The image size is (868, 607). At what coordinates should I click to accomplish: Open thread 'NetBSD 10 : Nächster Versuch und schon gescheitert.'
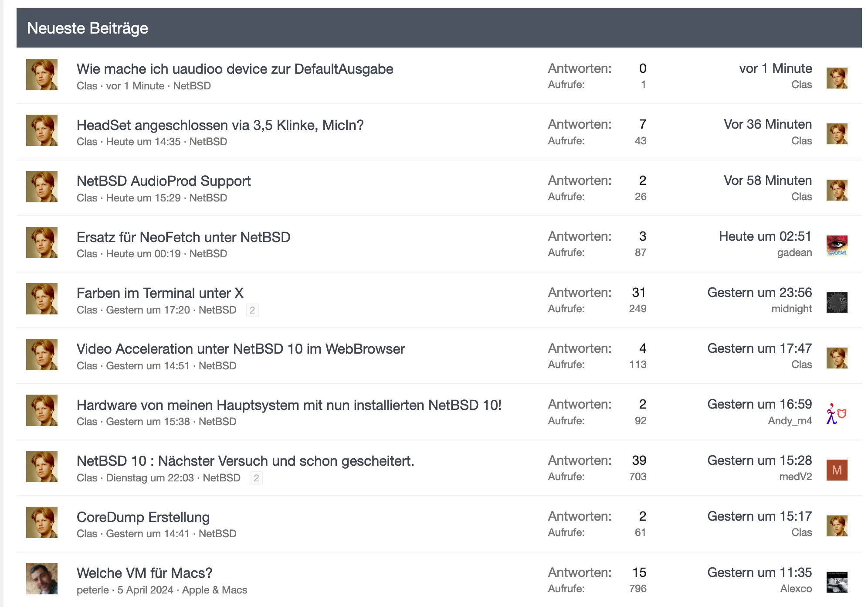coord(245,461)
